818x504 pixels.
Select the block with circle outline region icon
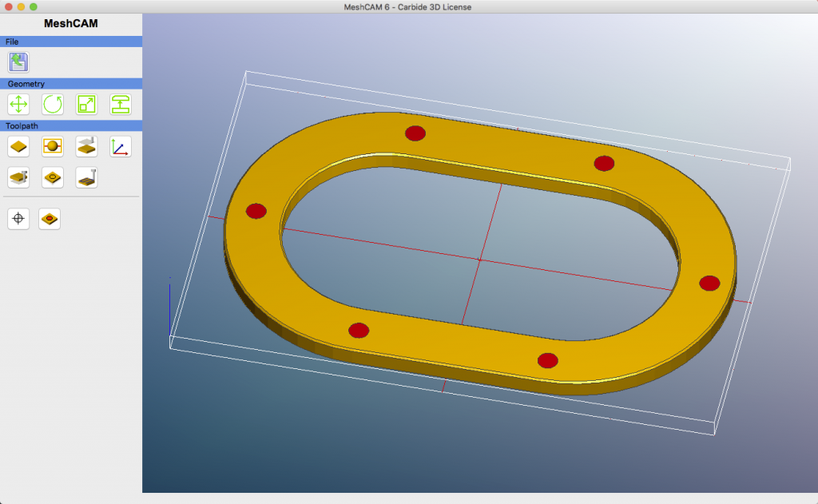53,177
